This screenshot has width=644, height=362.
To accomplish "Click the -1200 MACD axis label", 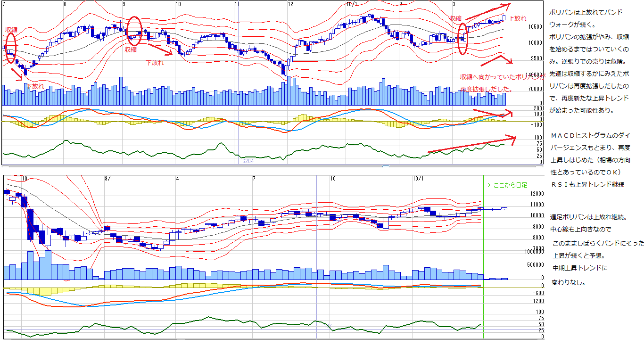I will [x=537, y=301].
